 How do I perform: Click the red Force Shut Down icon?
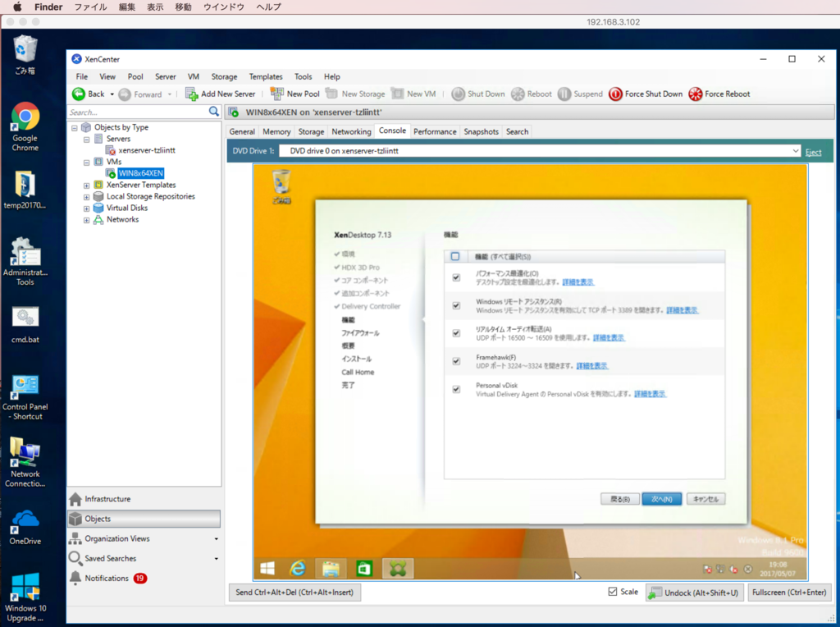click(x=615, y=94)
